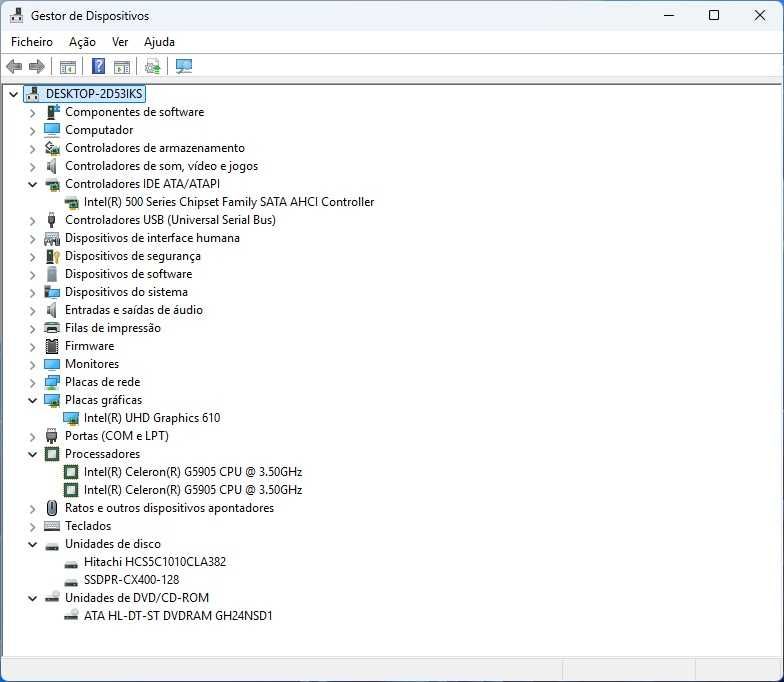Screen dimensions: 784x682
Task: Minimize the Gestor de Dispositivos window
Action: [669, 16]
